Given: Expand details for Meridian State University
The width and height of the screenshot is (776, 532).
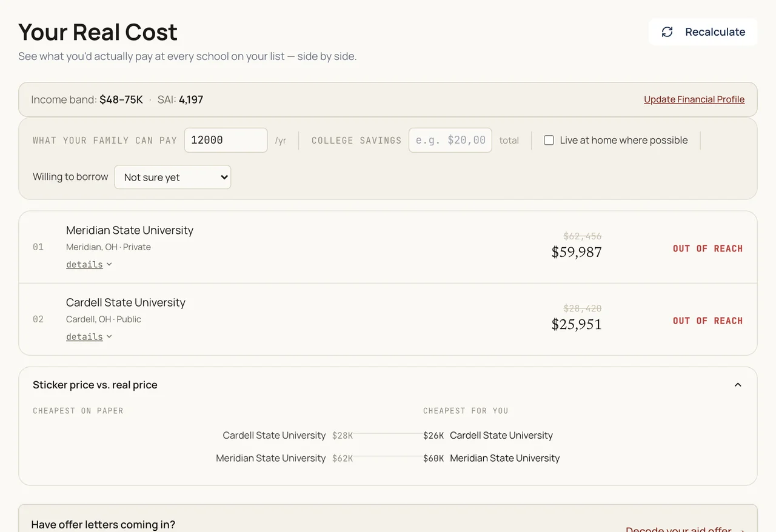Looking at the screenshot, I should click(89, 264).
